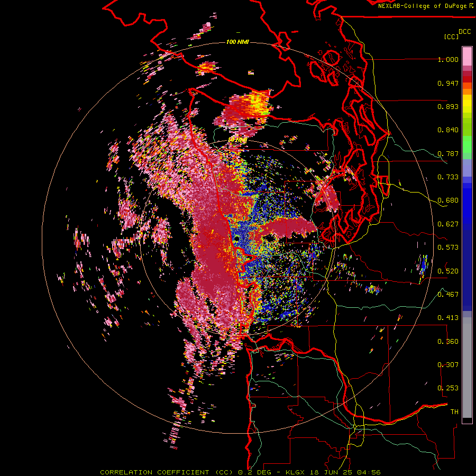The width and height of the screenshot is (476, 476).
Task: Click the 0.467 value on the color scale
Action: click(448, 295)
